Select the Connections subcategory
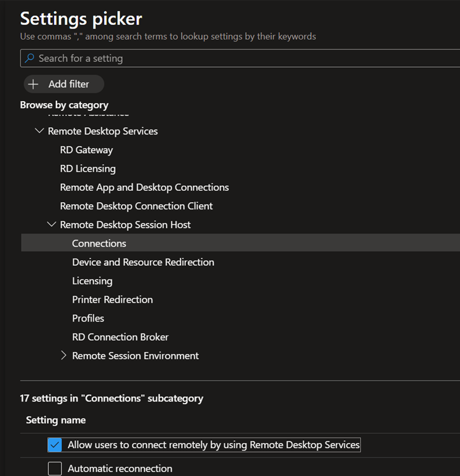This screenshot has width=460, height=476. 241,243
